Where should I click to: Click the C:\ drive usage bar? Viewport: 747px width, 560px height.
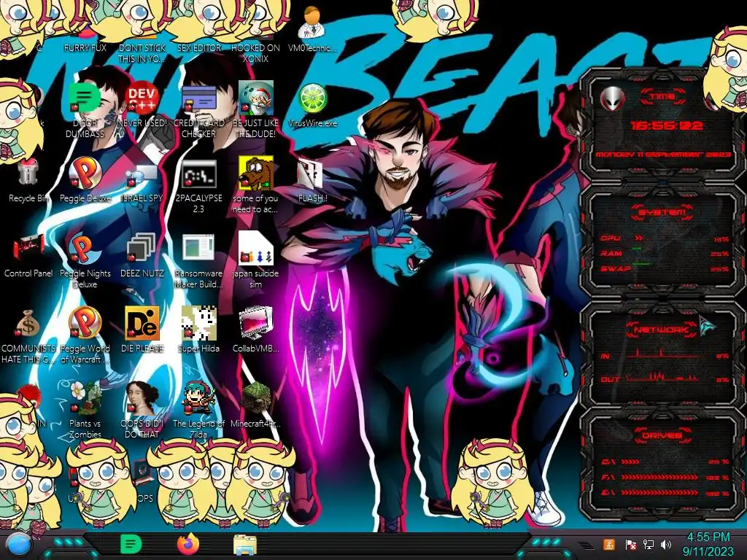(x=630, y=462)
